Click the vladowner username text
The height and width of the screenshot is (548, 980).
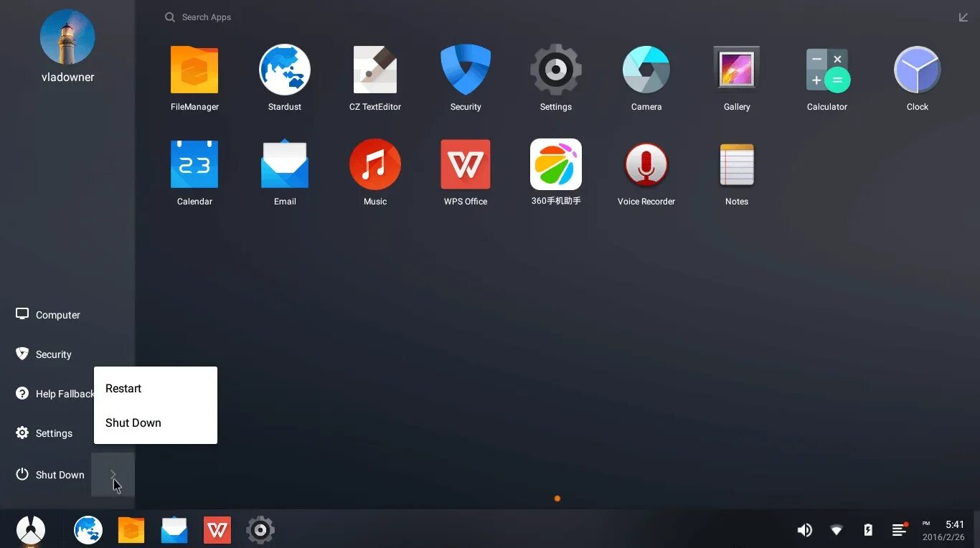67,77
